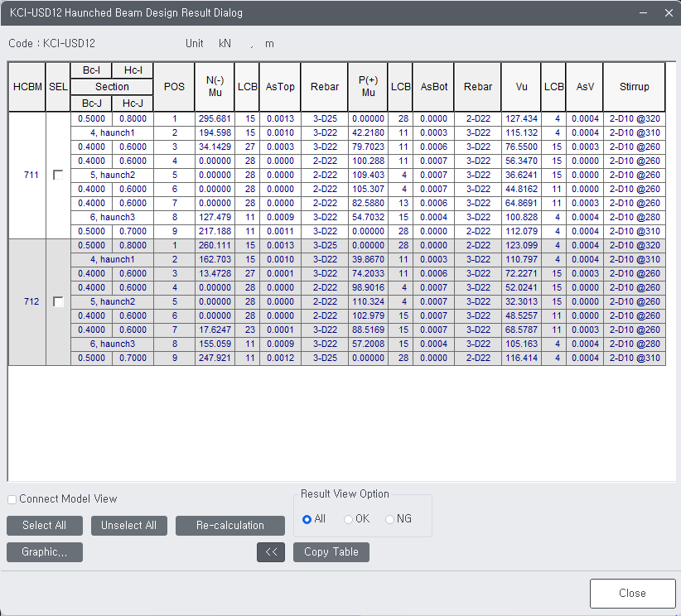Copy Table to clipboard
The height and width of the screenshot is (616, 681).
(331, 552)
